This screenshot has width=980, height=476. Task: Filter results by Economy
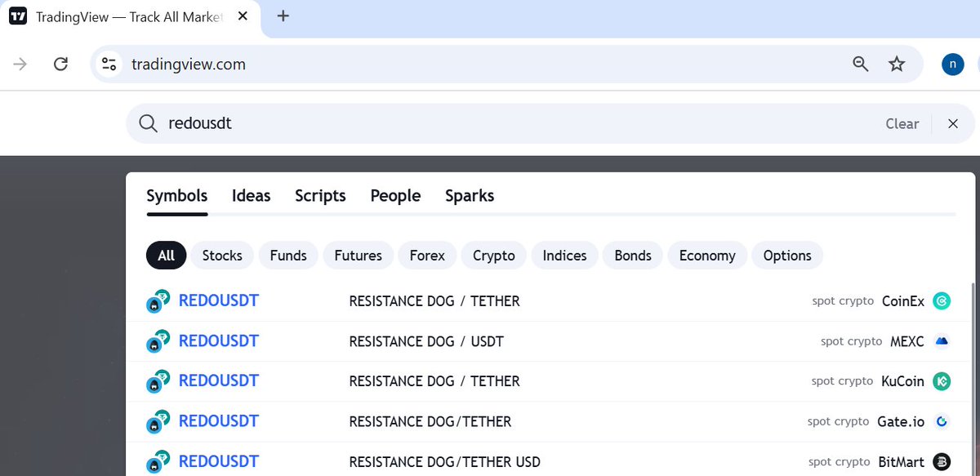point(707,256)
